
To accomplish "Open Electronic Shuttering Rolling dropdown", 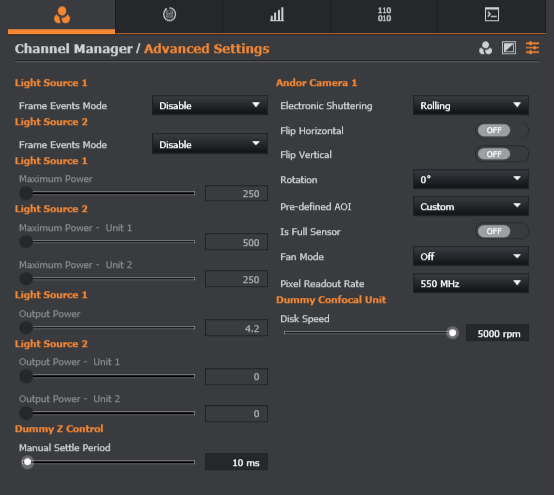I will click(471, 105).
